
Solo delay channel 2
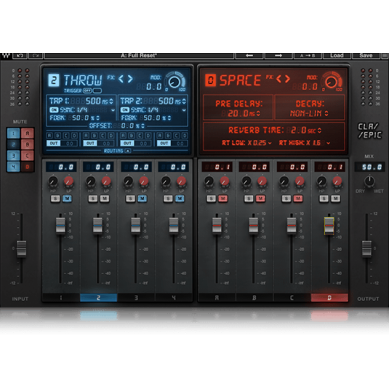click(x=93, y=199)
